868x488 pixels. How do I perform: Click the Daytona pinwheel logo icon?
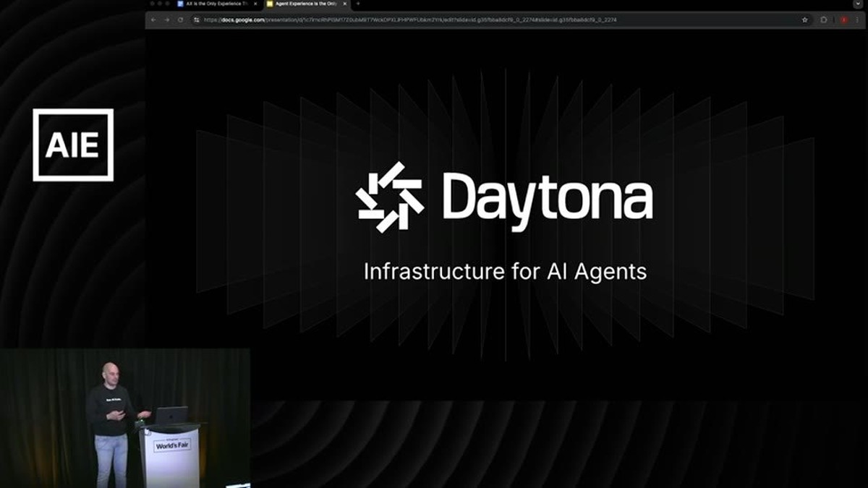tap(389, 197)
